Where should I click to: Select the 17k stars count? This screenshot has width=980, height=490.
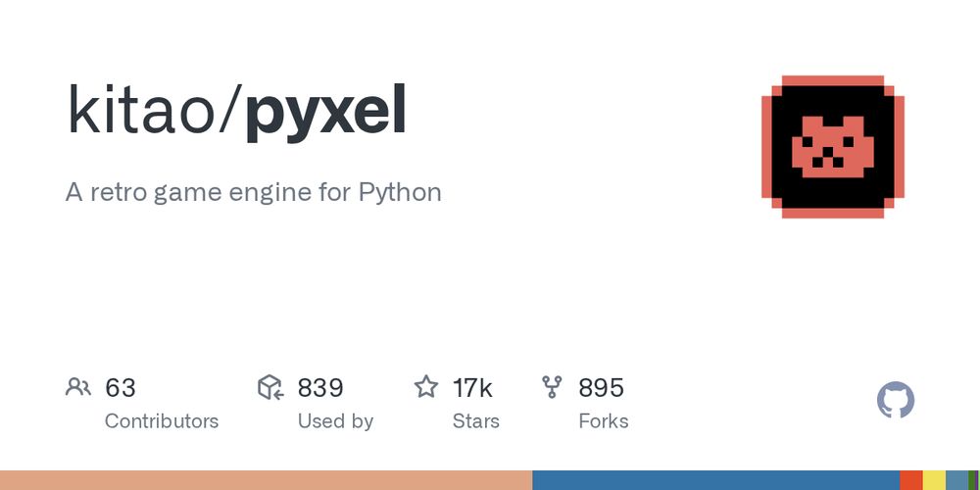pyautogui.click(x=472, y=388)
